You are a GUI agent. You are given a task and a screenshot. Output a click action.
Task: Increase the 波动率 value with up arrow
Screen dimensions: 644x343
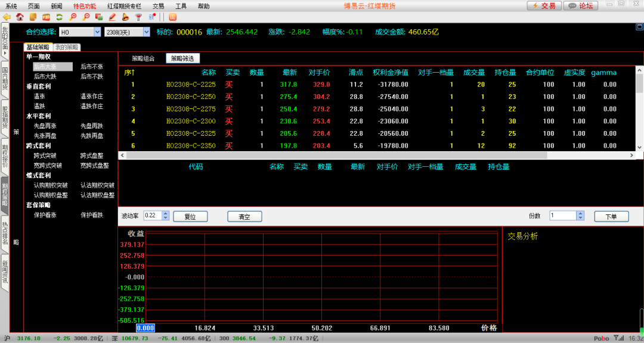(x=165, y=213)
